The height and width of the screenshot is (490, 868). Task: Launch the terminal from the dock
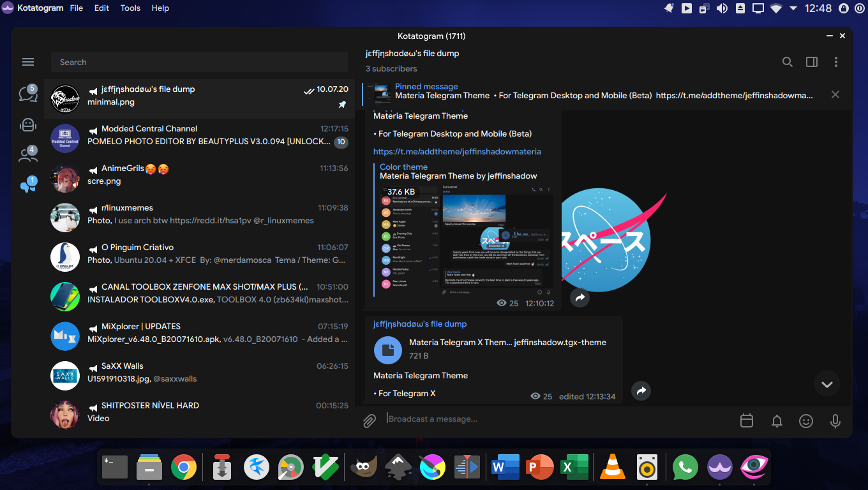tap(115, 468)
